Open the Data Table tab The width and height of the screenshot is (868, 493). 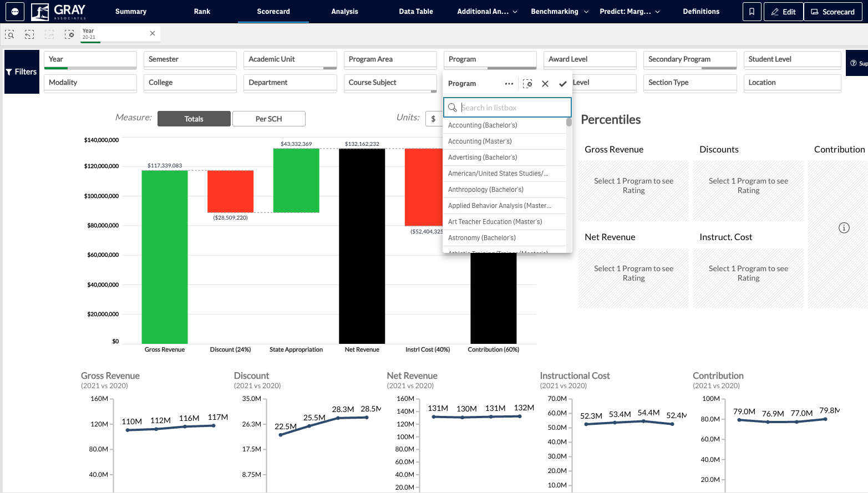(416, 11)
